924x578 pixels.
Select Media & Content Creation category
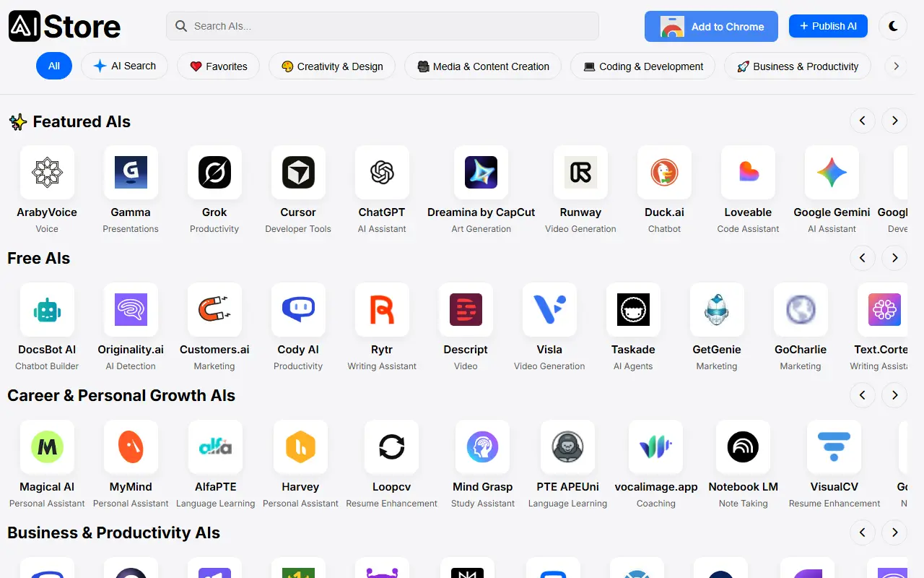click(483, 66)
